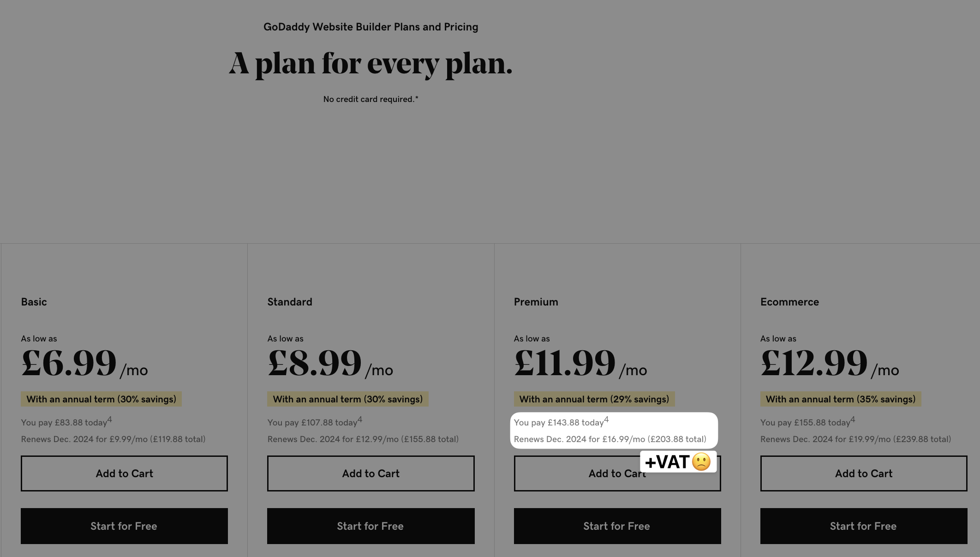Add the Ecommerce plan to cart
This screenshot has height=557, width=980.
coord(863,473)
